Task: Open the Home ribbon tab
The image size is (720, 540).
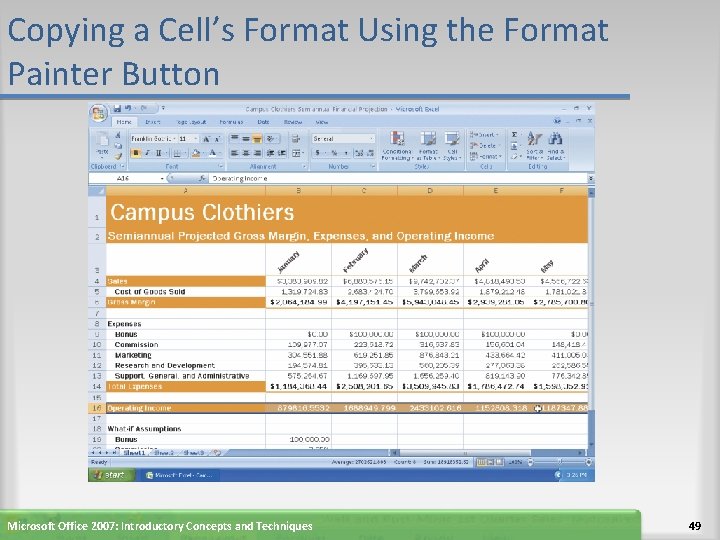Action: coord(124,122)
